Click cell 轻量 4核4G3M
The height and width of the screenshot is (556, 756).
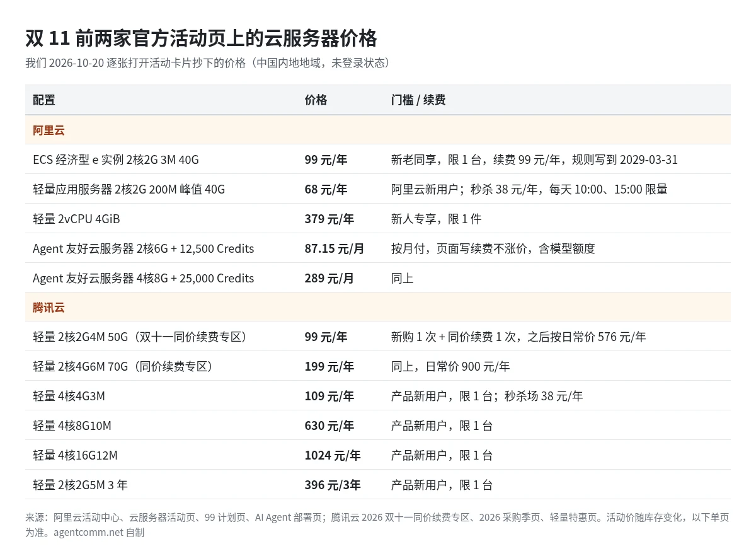coord(69,397)
